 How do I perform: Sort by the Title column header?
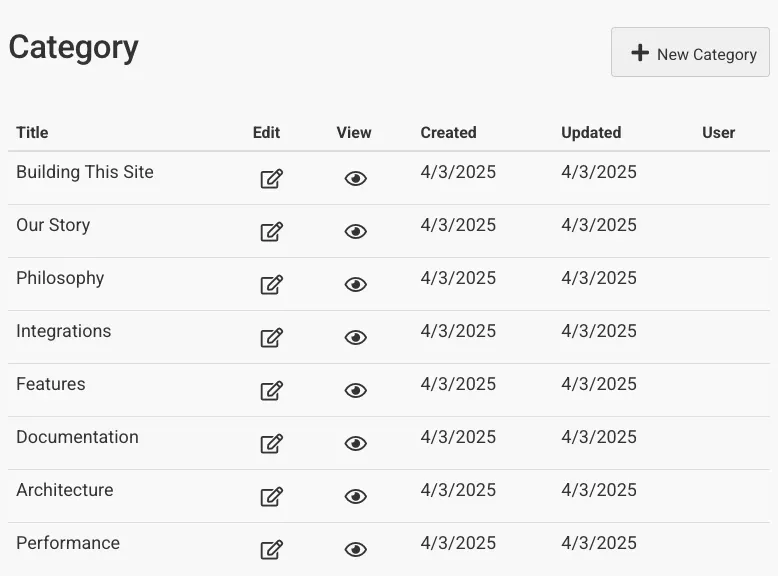[x=32, y=132]
